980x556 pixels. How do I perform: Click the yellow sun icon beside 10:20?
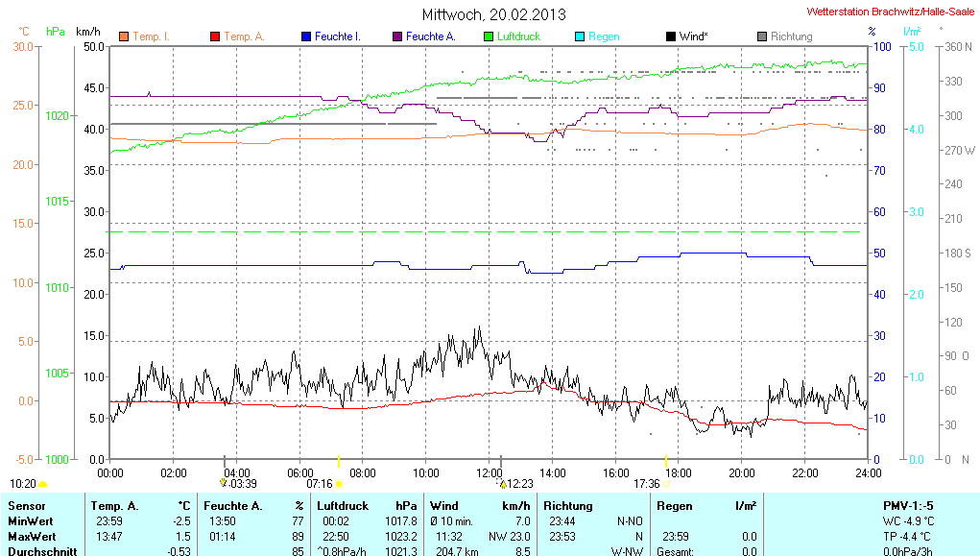click(x=43, y=484)
